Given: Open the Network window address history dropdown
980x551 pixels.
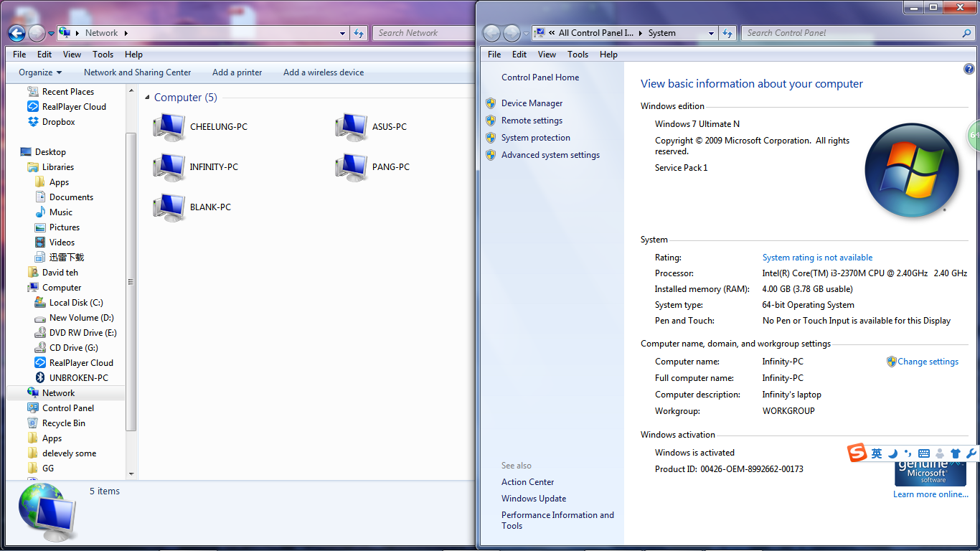Looking at the screenshot, I should click(343, 33).
